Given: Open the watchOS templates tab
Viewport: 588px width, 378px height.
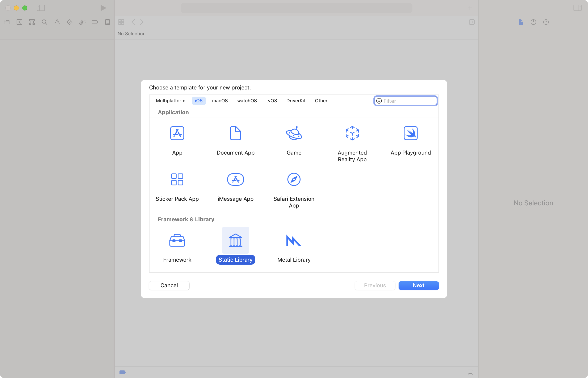Looking at the screenshot, I should pos(247,101).
